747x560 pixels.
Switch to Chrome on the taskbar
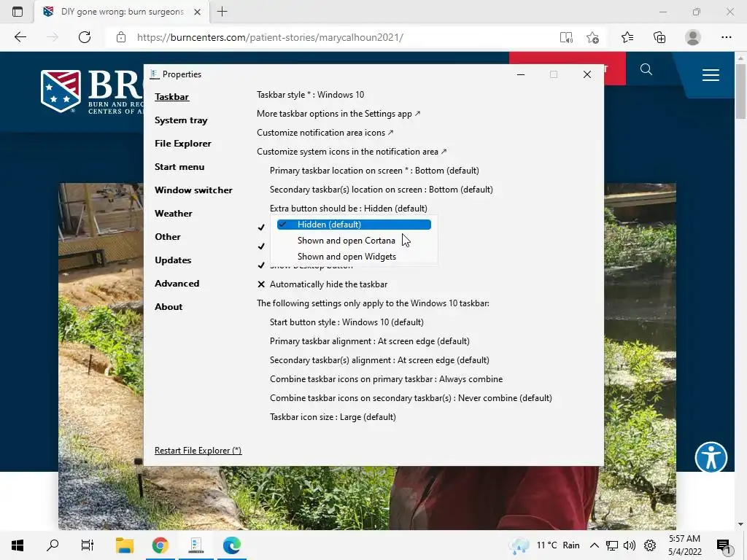point(160,545)
